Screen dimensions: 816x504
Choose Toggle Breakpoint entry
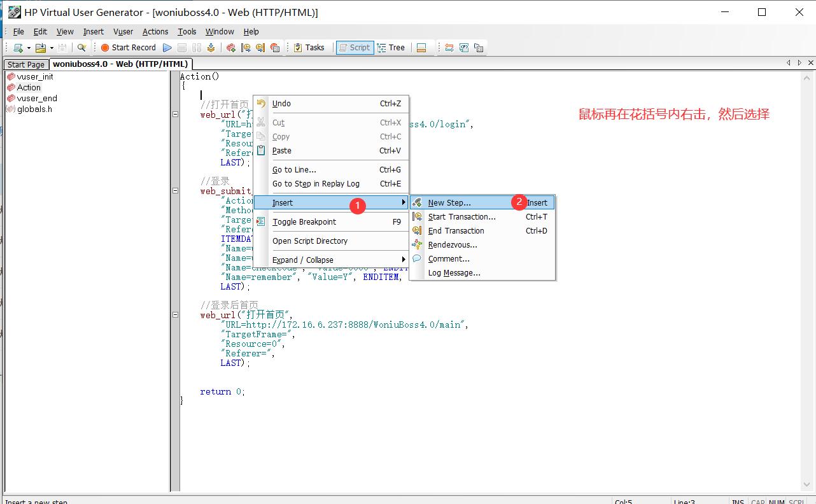[331, 222]
